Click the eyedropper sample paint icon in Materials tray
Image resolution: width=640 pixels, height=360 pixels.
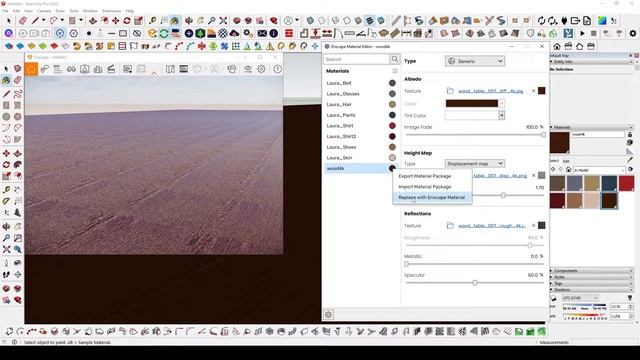pos(630,159)
